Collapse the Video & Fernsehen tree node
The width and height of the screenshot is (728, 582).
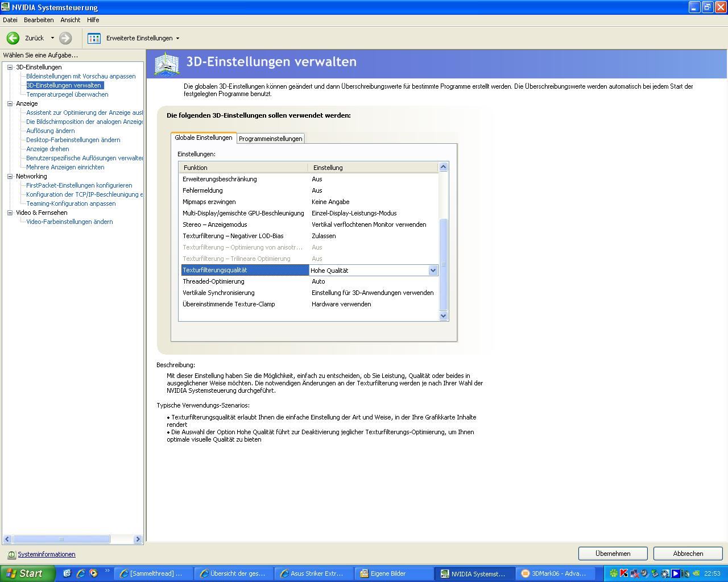pos(10,213)
